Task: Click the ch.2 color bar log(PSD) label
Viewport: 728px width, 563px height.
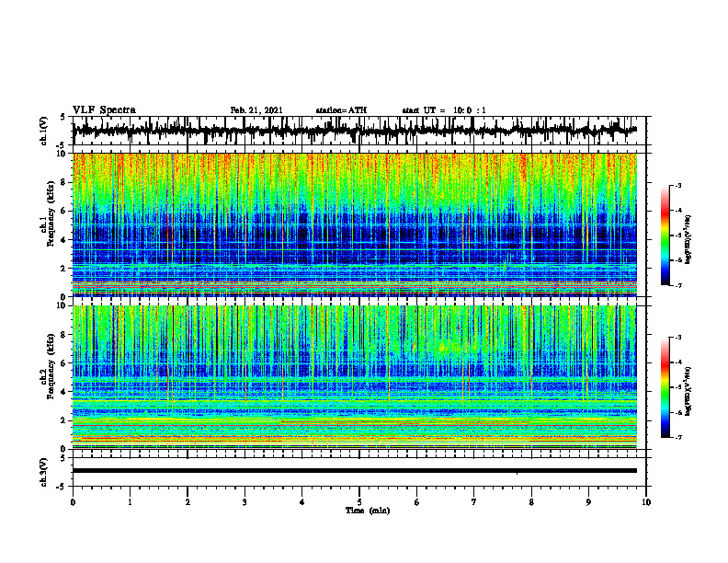Action: click(688, 390)
